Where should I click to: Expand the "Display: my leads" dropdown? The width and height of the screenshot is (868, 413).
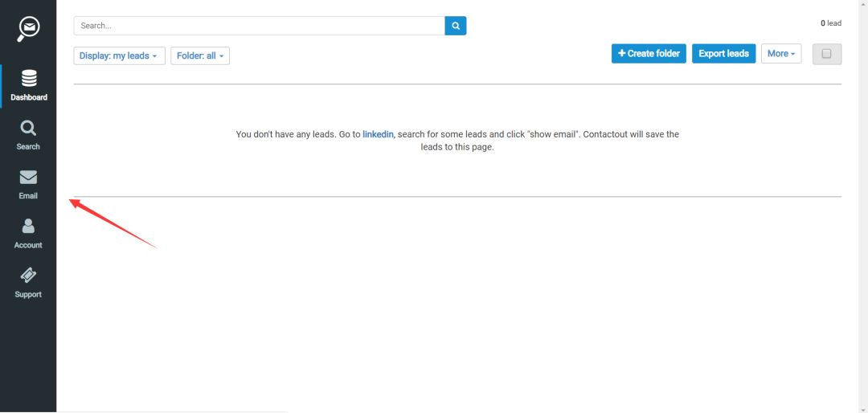119,56
